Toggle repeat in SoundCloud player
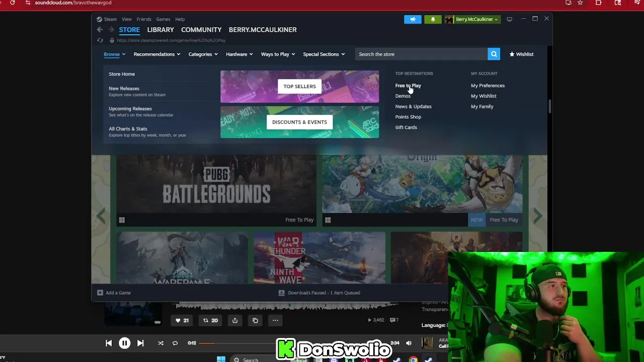 (x=175, y=343)
